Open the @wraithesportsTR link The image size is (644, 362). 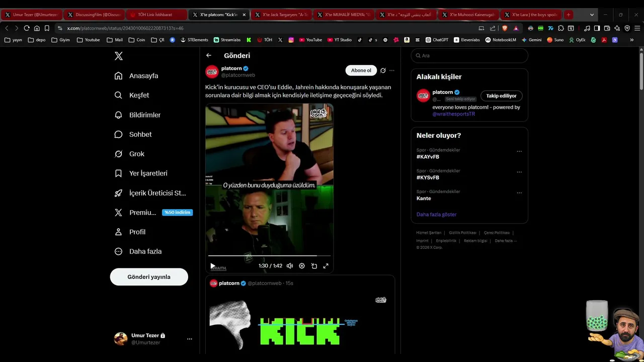pyautogui.click(x=453, y=114)
